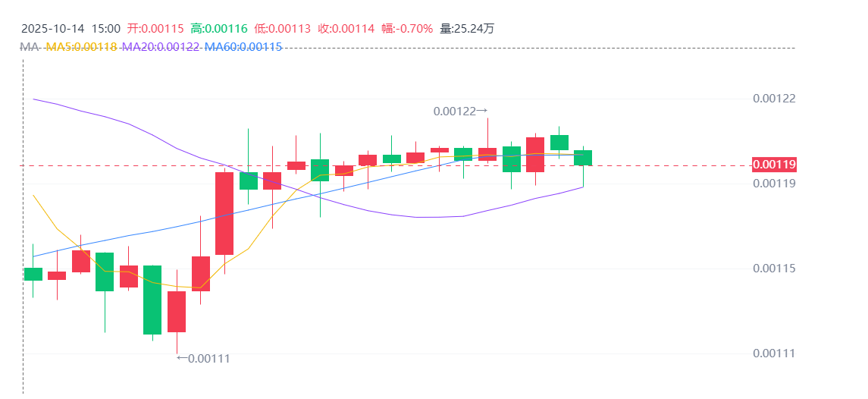
Task: Select the red candle above the 0.00111 low marker
Action: click(177, 311)
